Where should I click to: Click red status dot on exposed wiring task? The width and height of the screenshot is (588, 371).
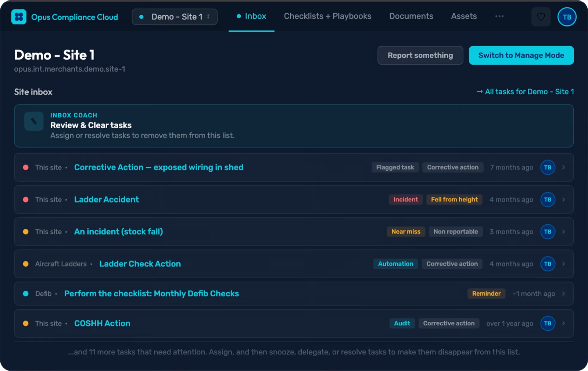tap(26, 167)
